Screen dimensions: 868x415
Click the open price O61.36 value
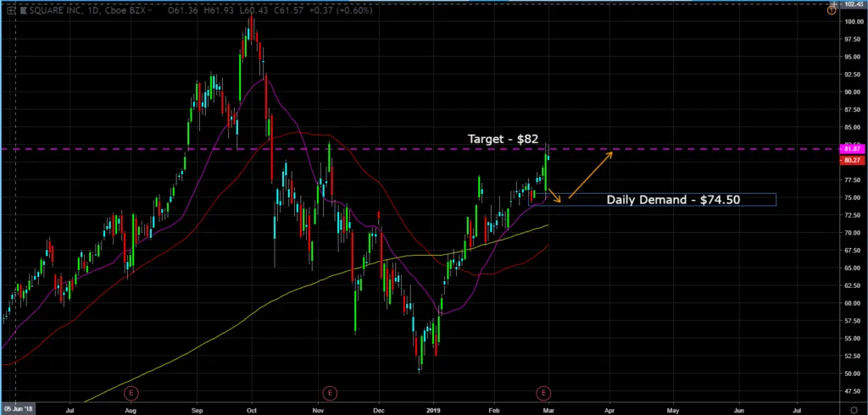pyautogui.click(x=182, y=10)
